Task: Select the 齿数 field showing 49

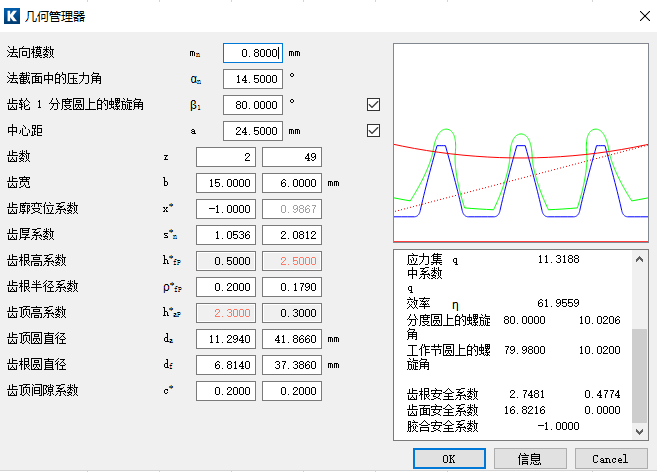Action: 292,157
